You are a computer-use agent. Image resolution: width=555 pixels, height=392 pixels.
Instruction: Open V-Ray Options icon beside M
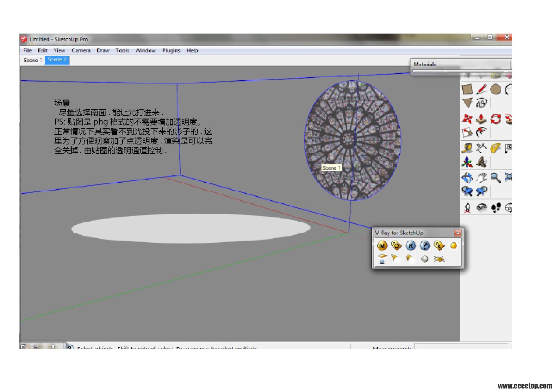(x=396, y=246)
